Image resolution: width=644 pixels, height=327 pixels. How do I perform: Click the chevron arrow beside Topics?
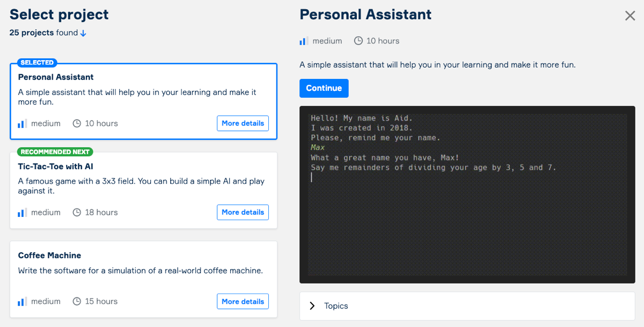312,306
